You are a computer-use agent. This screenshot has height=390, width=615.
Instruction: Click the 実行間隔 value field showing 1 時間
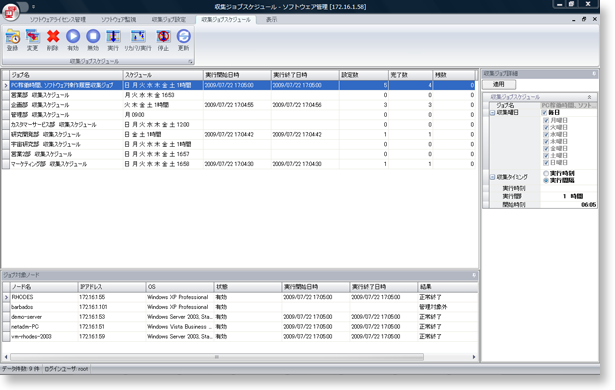(569, 196)
